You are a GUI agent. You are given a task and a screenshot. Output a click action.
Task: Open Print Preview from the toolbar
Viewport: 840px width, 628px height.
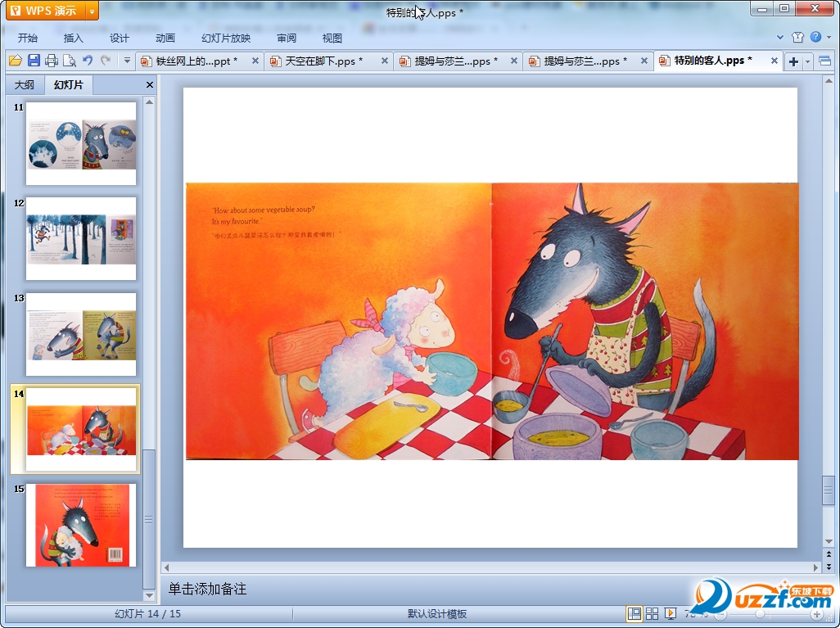[x=69, y=61]
